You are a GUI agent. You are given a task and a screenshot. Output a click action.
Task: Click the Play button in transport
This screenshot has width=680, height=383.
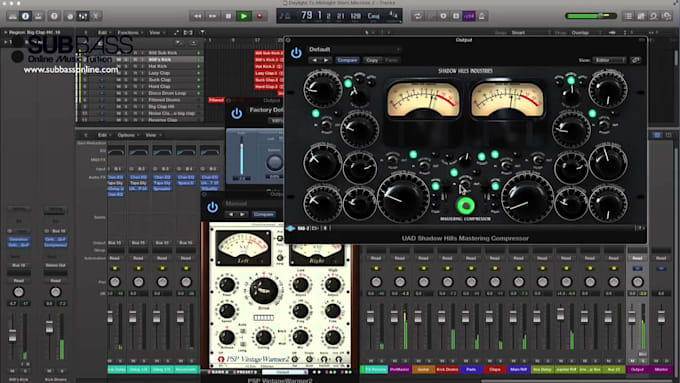[x=244, y=16]
